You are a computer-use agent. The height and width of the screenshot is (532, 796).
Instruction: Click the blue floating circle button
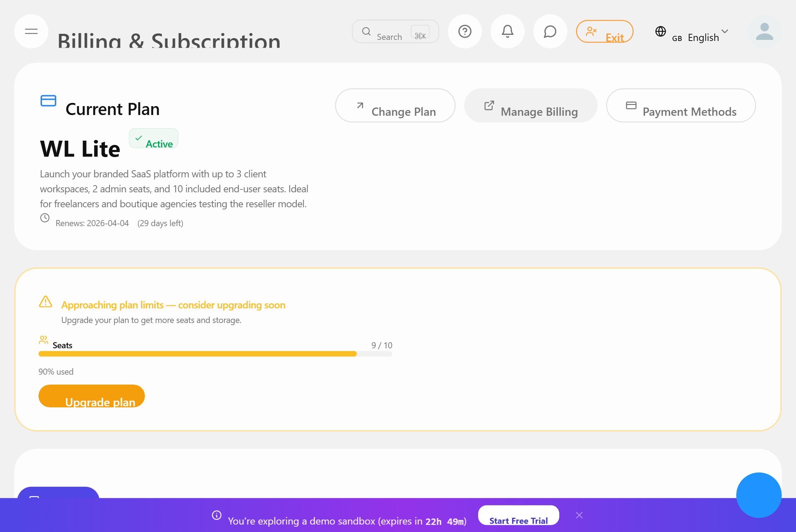click(759, 495)
